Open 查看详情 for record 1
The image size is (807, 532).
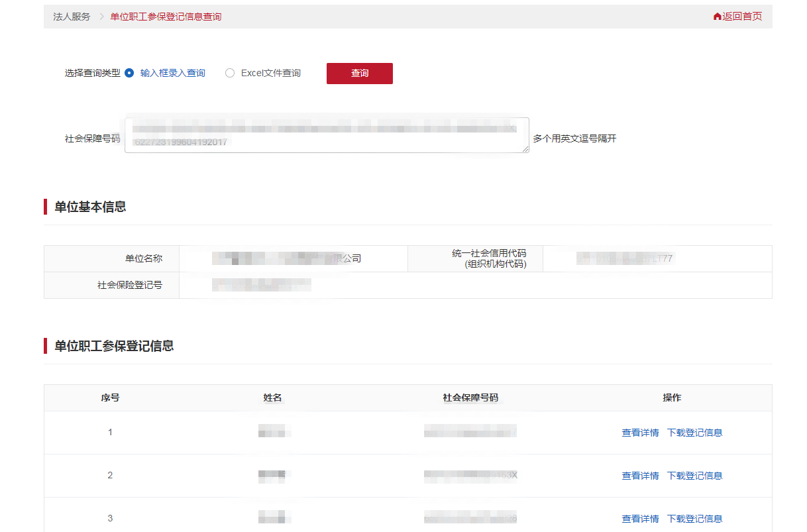point(640,432)
